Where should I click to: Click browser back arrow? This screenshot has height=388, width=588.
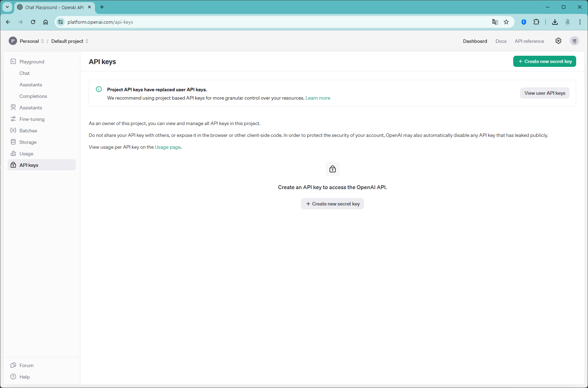[8, 22]
